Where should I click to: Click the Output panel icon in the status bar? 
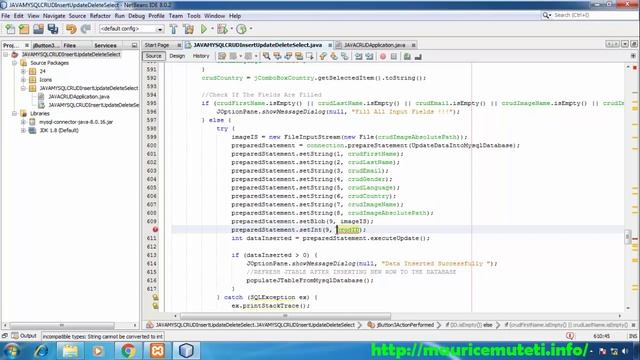click(x=15, y=336)
